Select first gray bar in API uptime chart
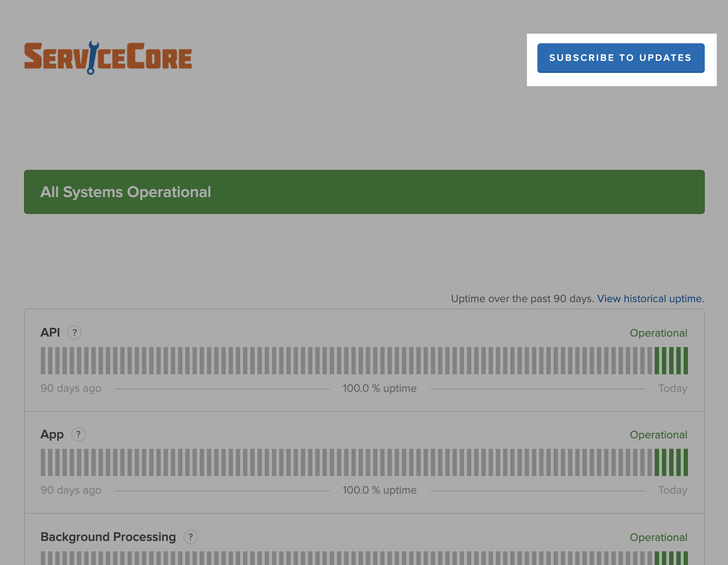This screenshot has height=565, width=728. pyautogui.click(x=43, y=361)
